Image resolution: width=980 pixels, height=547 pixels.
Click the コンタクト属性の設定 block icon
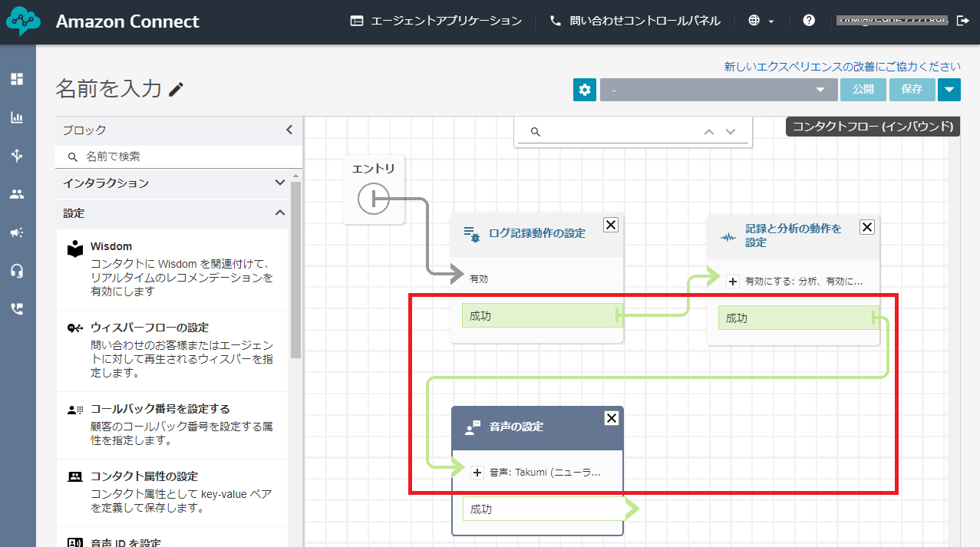pyautogui.click(x=74, y=476)
